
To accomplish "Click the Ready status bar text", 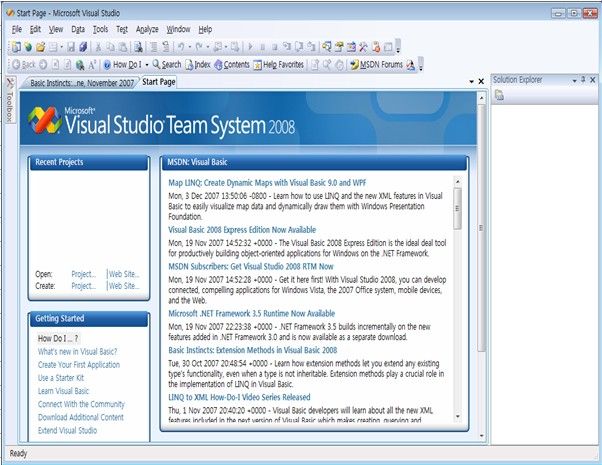I will point(18,453).
